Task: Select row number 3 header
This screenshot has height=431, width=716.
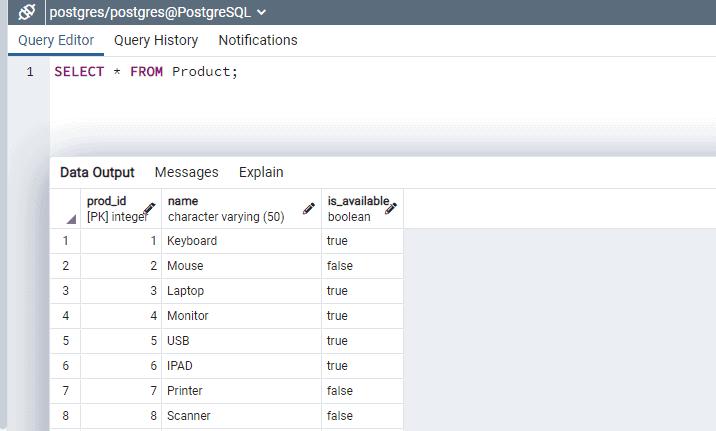Action: click(66, 291)
